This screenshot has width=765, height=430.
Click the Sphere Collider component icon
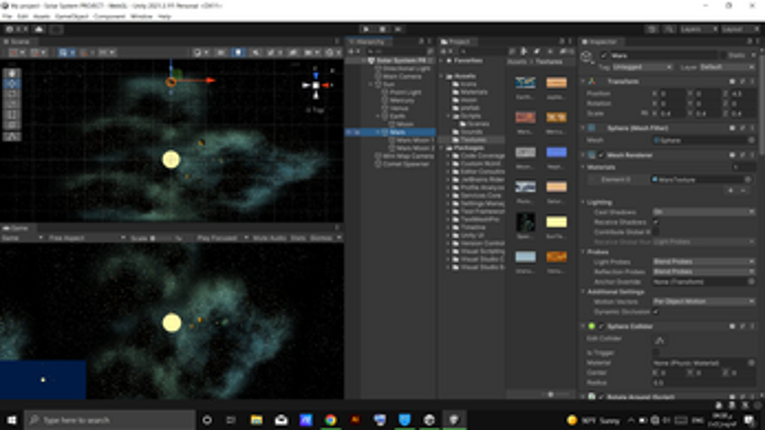pyautogui.click(x=592, y=326)
